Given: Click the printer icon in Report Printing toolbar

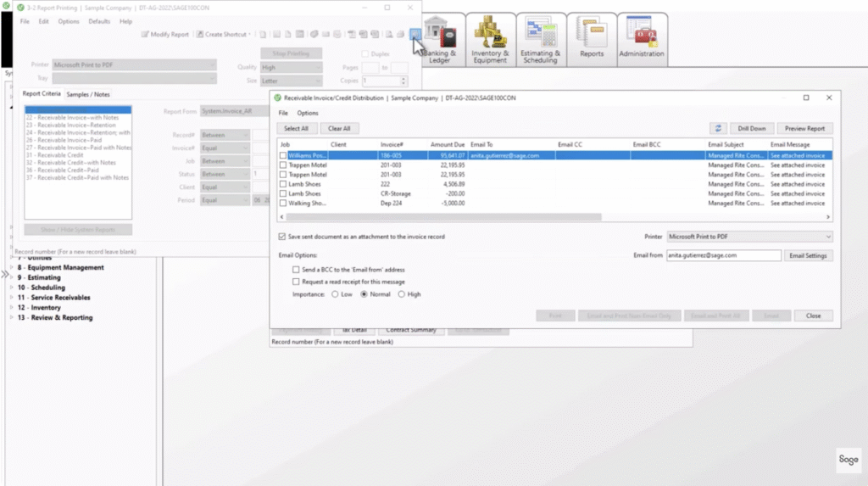Looking at the screenshot, I should pyautogui.click(x=400, y=35).
